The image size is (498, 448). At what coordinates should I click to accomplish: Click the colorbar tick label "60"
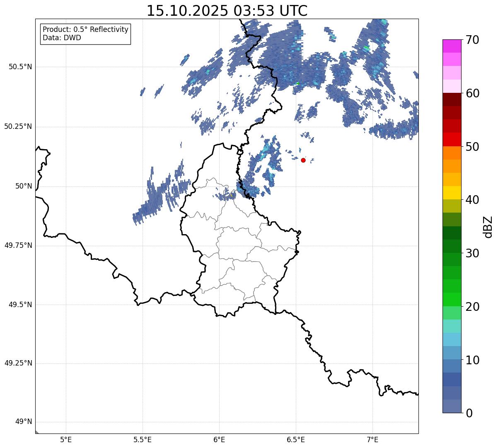472,93
